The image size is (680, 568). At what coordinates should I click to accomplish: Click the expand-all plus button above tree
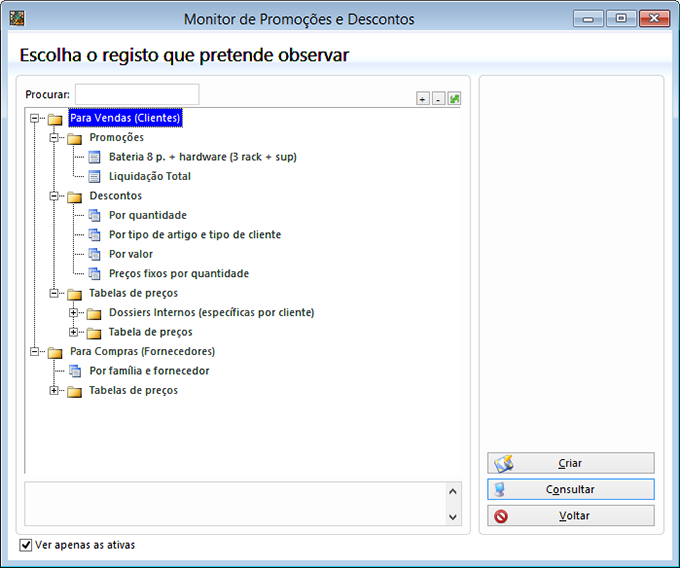pos(422,99)
